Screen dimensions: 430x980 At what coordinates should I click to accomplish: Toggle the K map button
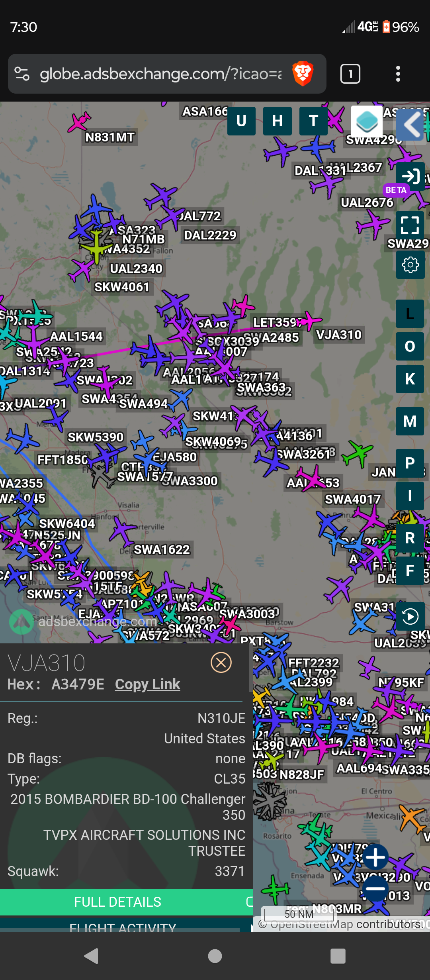410,379
